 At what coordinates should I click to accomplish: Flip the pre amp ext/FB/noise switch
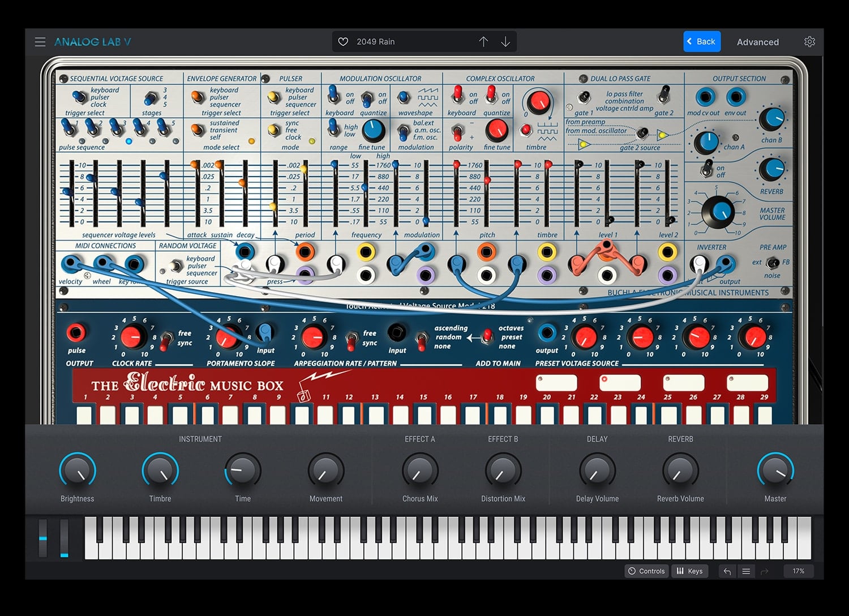(x=773, y=263)
